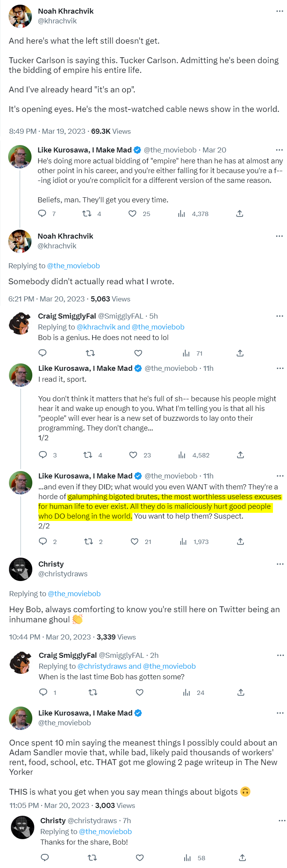
Task: Open the @christydraws mention in Craig's reply
Action: tap(102, 666)
